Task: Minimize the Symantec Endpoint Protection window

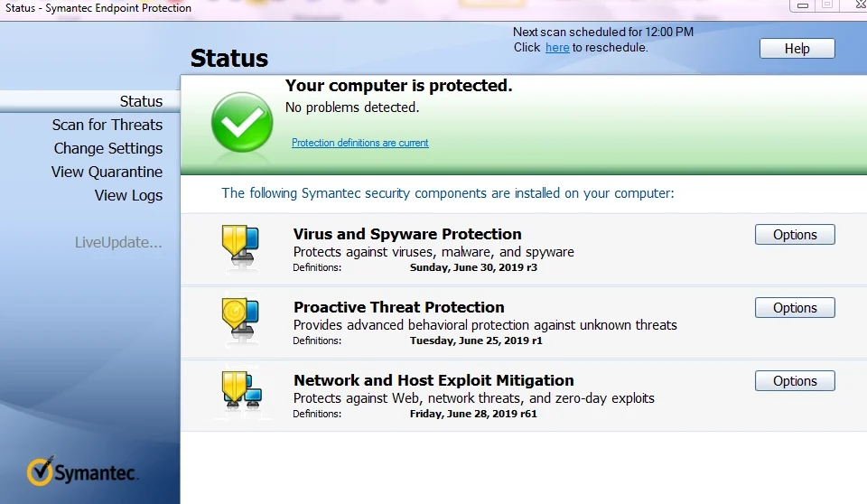Action: pyautogui.click(x=803, y=5)
